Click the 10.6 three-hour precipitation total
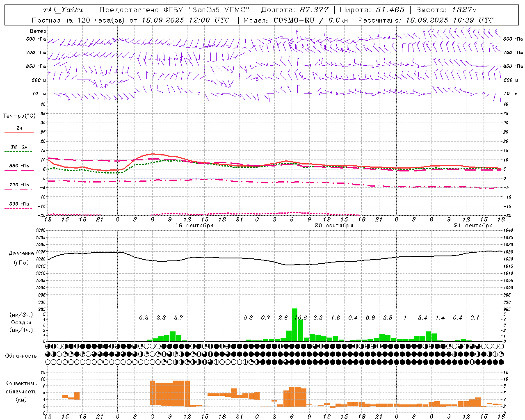 click(x=301, y=318)
